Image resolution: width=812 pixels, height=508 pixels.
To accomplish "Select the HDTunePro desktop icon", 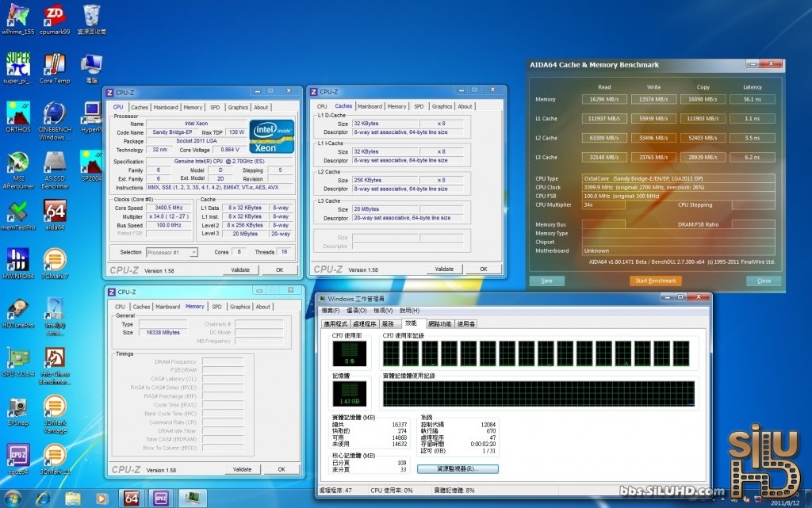I will pos(17,310).
